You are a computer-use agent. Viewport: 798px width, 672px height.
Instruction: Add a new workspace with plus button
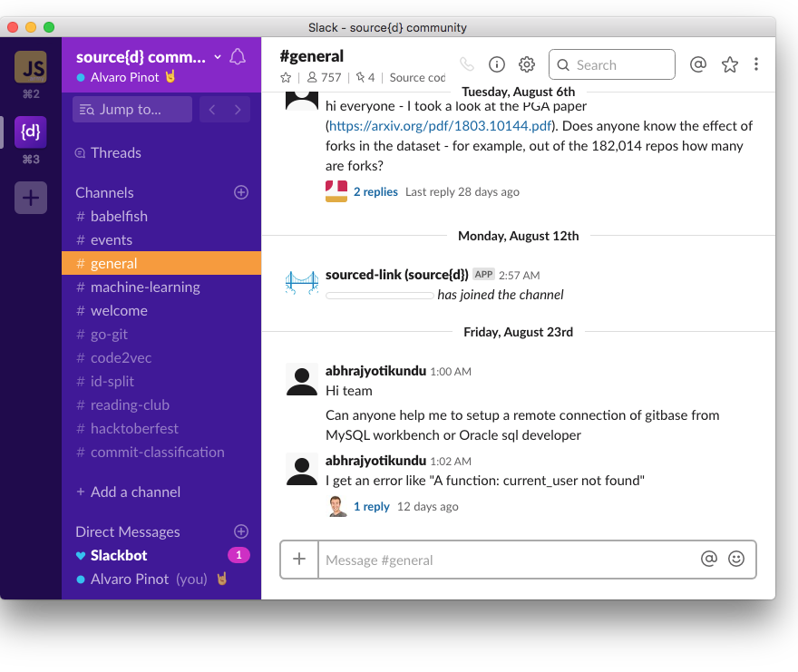click(x=31, y=198)
